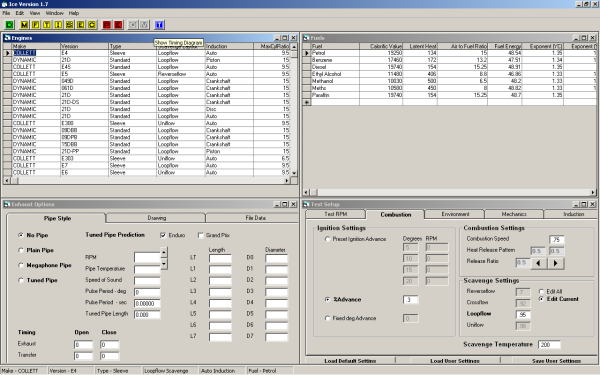Select the Diesel row in Fuels
The image size is (600, 375).
click(x=450, y=67)
